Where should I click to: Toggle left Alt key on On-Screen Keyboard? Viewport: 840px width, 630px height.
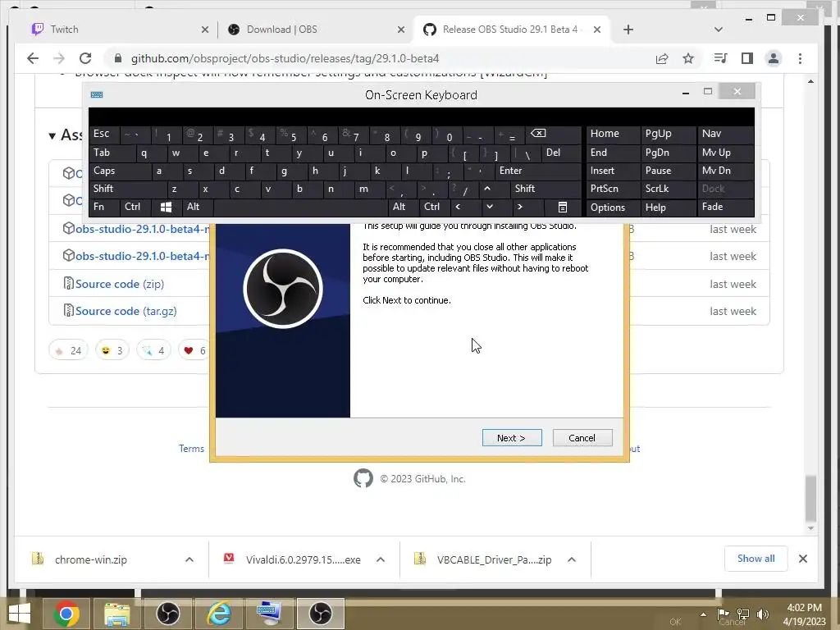coord(198,207)
